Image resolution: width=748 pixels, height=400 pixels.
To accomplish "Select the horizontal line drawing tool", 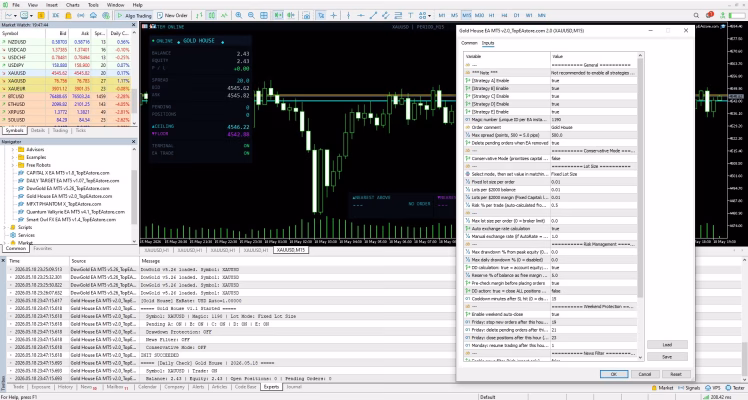I will click(x=361, y=15).
